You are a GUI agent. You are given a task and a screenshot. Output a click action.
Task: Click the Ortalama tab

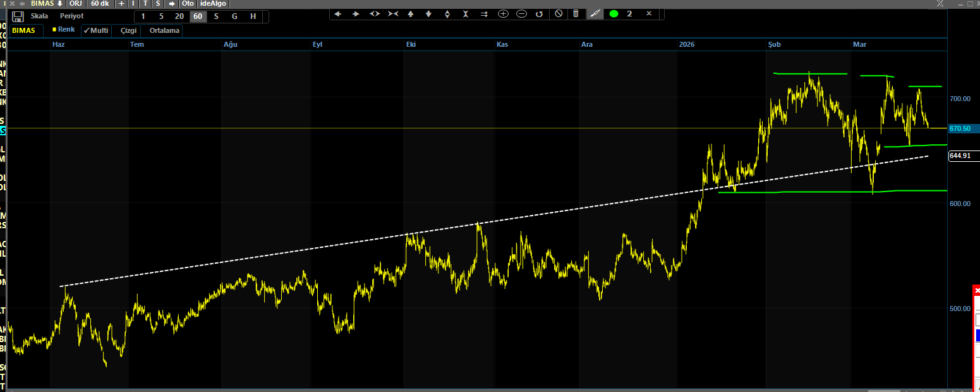tap(164, 30)
